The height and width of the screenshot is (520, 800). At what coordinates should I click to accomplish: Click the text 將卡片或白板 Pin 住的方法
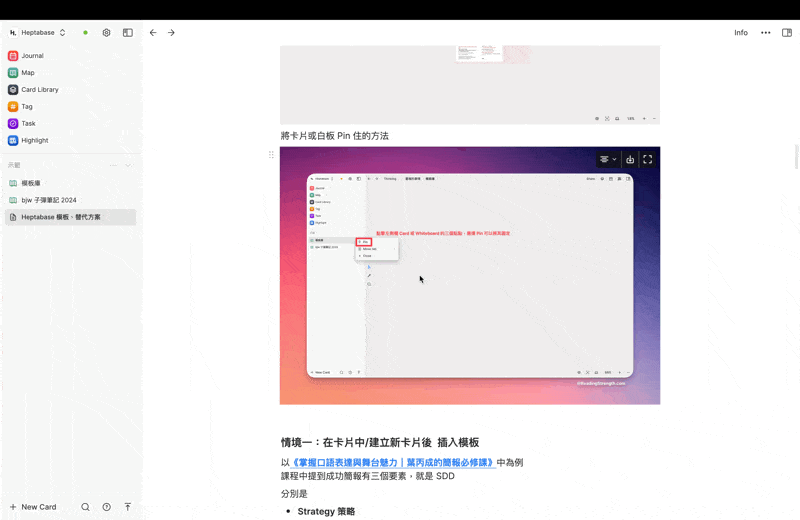(335, 136)
